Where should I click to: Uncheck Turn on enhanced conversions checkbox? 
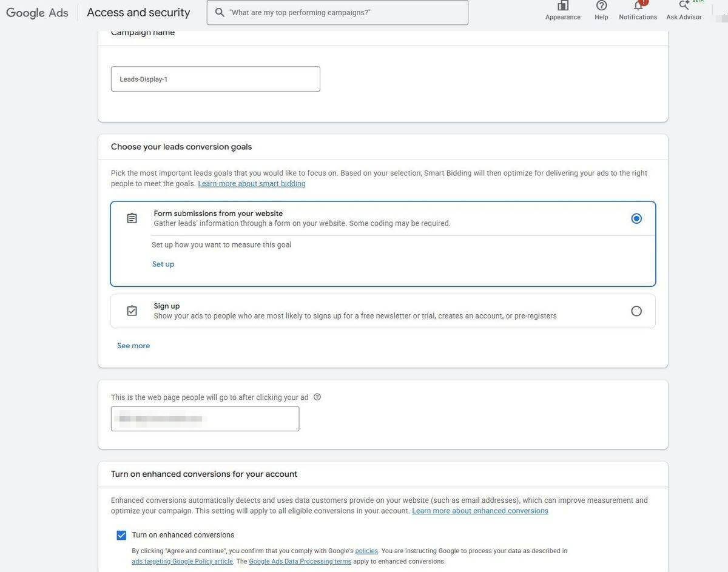121,535
